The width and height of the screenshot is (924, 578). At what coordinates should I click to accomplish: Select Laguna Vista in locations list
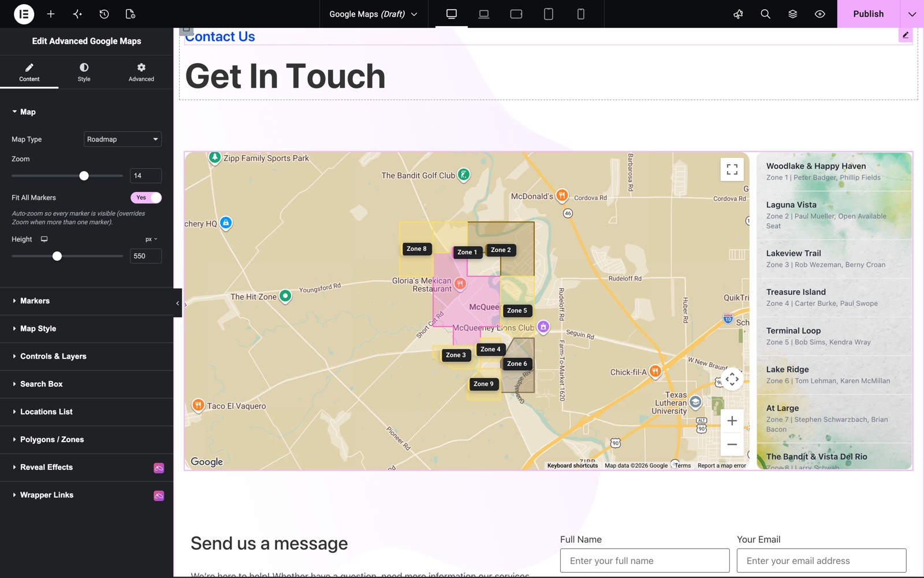834,215
